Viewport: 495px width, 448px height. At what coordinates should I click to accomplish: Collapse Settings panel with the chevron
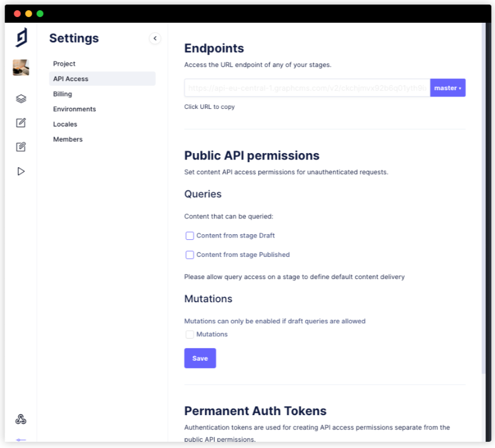(155, 39)
